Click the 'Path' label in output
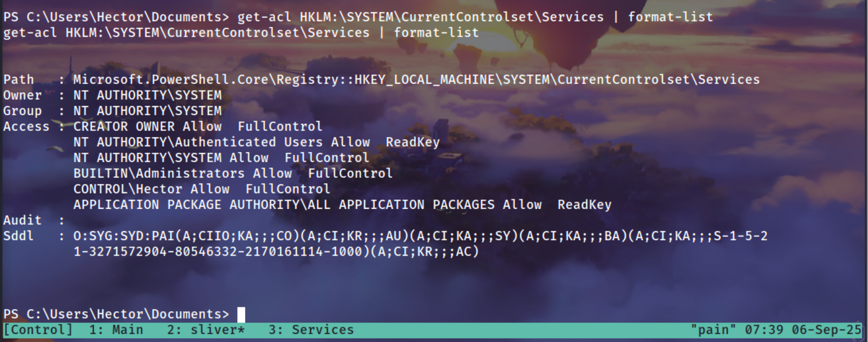Viewport: 868px width, 342px height. coord(19,79)
